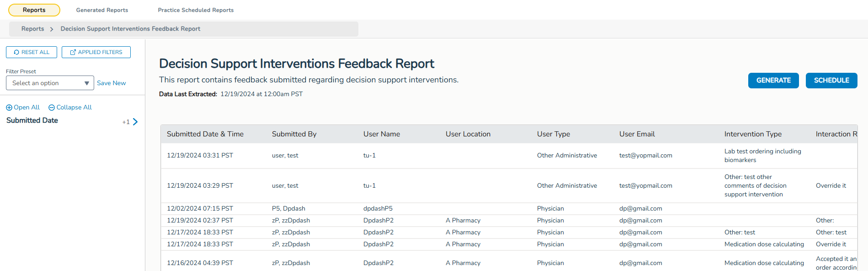
Task: Open Practice Scheduled Reports tab
Action: (196, 10)
